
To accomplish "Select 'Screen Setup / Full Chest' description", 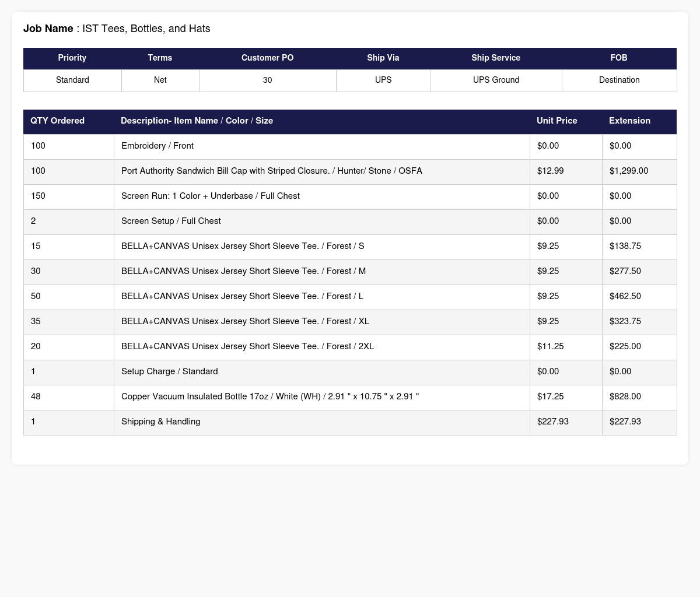I will pyautogui.click(x=171, y=221).
